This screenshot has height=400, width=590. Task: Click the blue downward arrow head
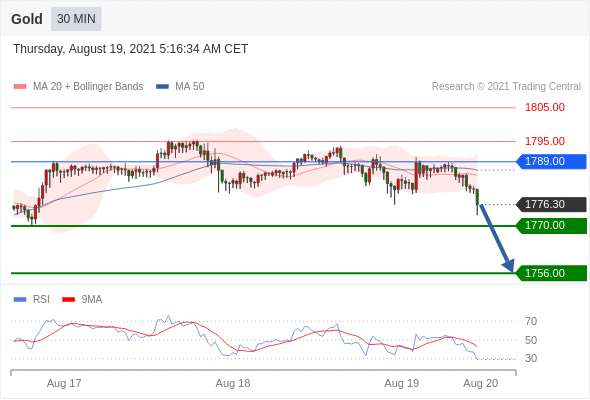[x=509, y=265]
